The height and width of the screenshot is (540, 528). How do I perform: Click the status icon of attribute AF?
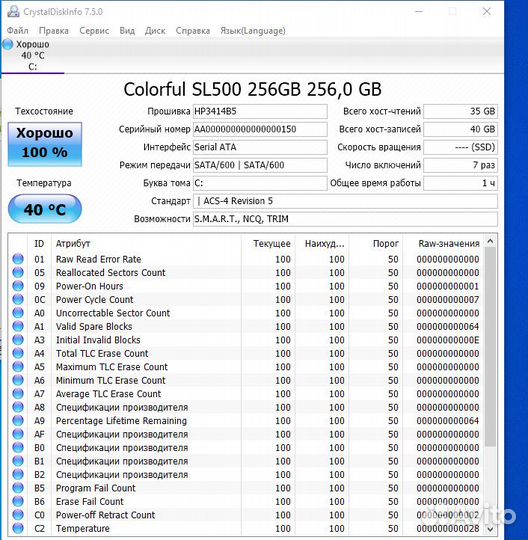18,434
